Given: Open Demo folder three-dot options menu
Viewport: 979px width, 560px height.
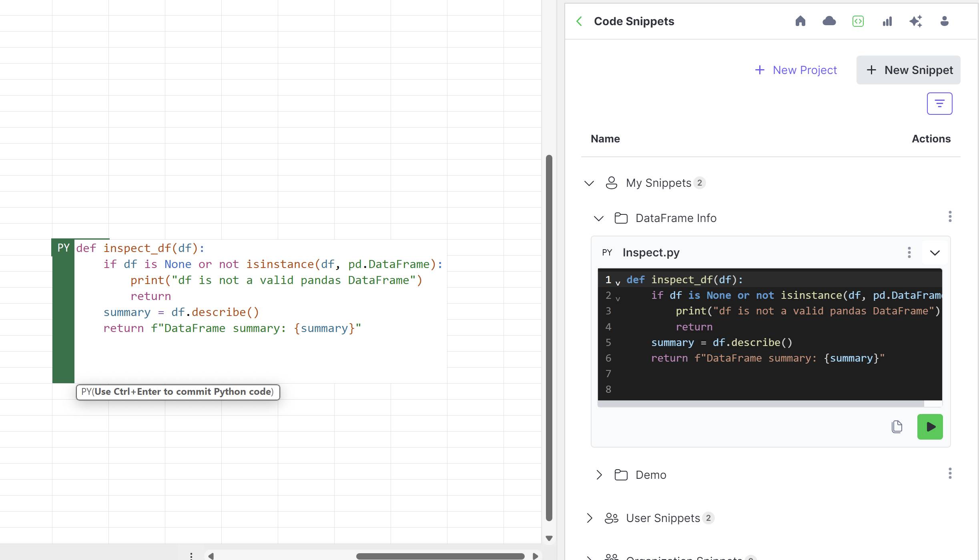Looking at the screenshot, I should pos(950,474).
